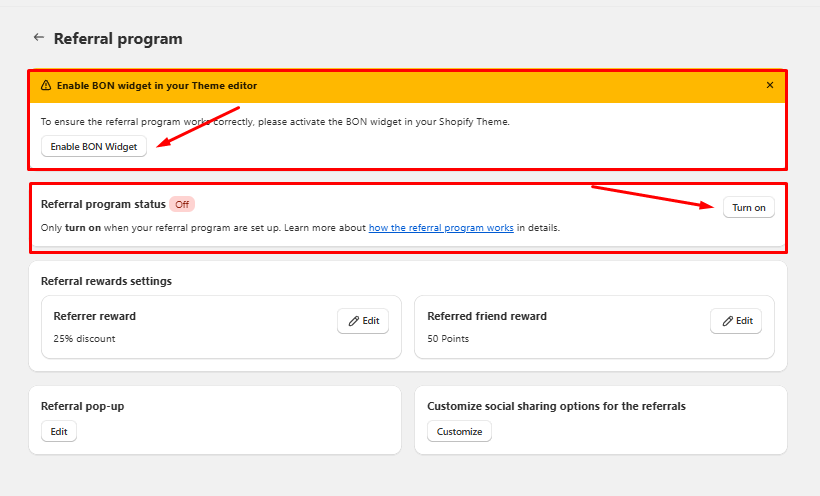Turn on the referral program

pyautogui.click(x=749, y=207)
